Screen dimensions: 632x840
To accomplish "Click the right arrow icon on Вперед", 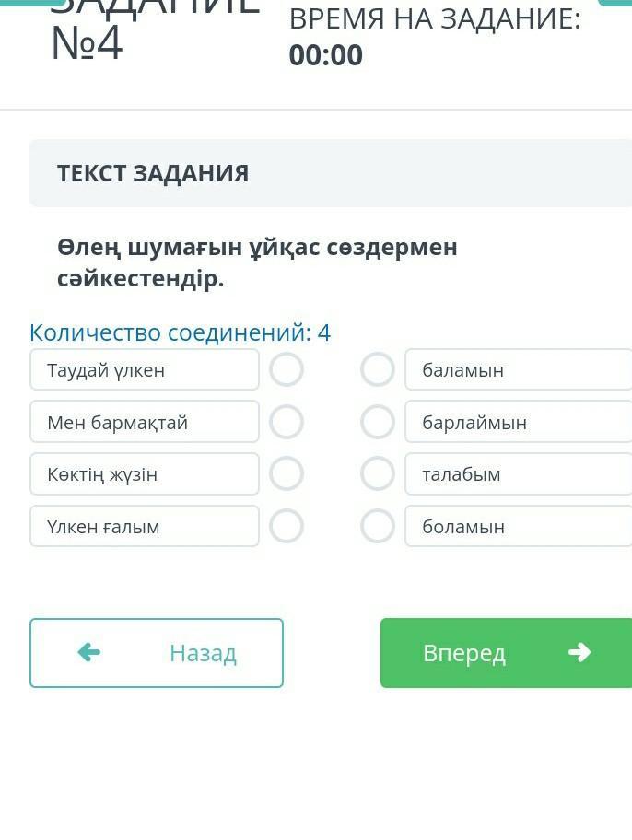I will tap(579, 653).
